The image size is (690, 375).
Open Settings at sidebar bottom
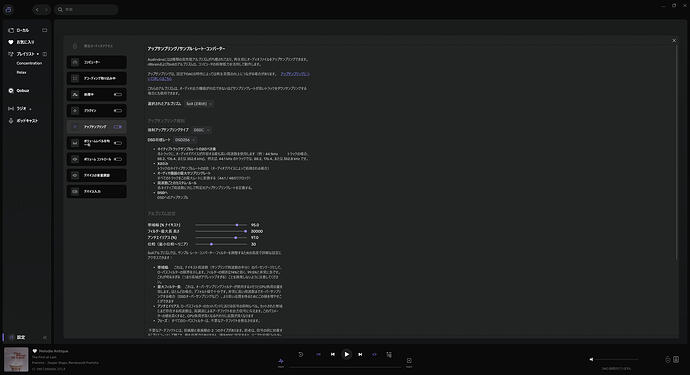click(x=21, y=338)
